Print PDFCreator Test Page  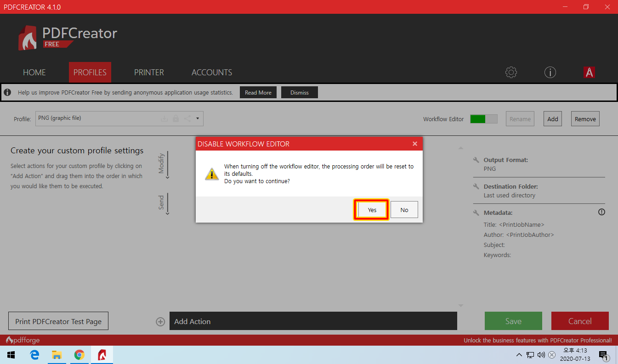click(58, 321)
